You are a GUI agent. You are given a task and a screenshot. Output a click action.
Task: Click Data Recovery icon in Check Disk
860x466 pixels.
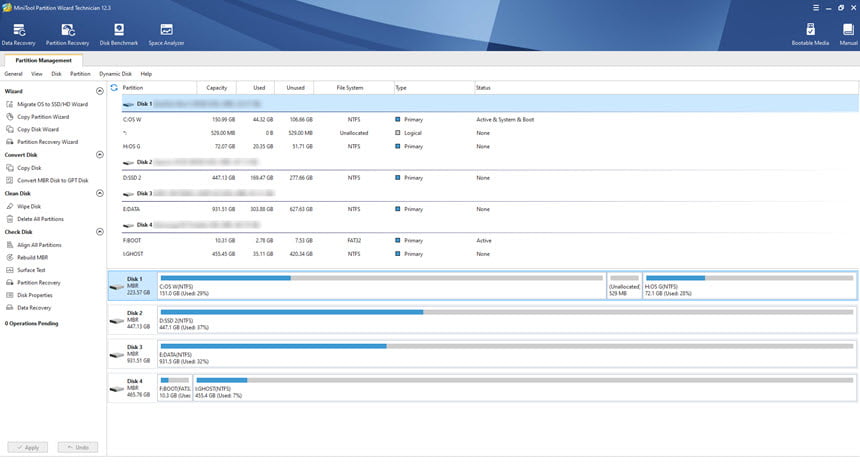pos(9,308)
